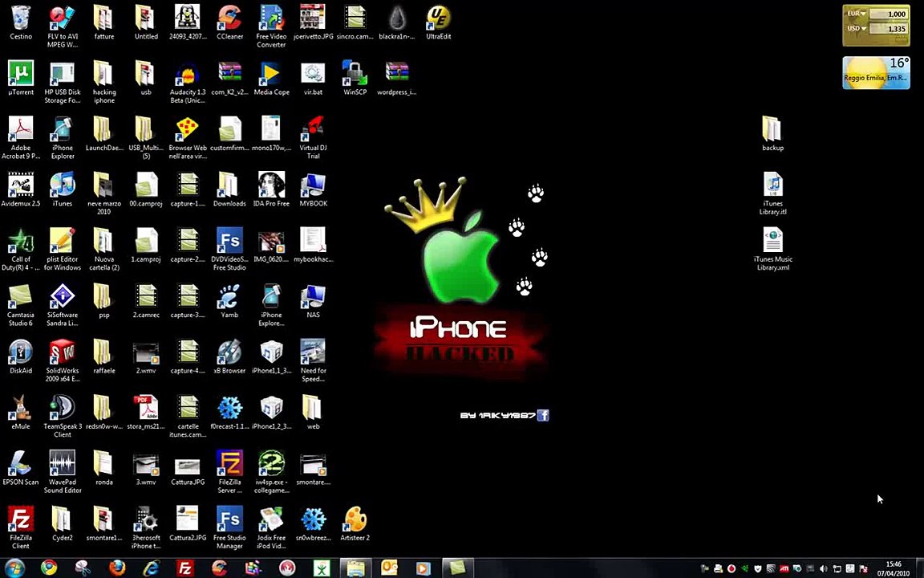
Task: Open the sn0wbreeze desktop icon
Action: point(313,524)
